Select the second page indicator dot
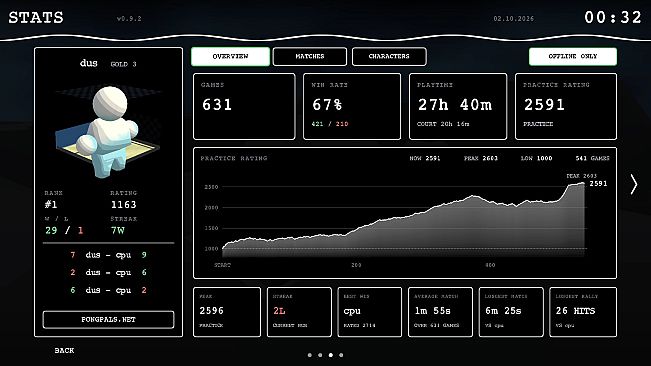The height and width of the screenshot is (366, 651). click(320, 355)
